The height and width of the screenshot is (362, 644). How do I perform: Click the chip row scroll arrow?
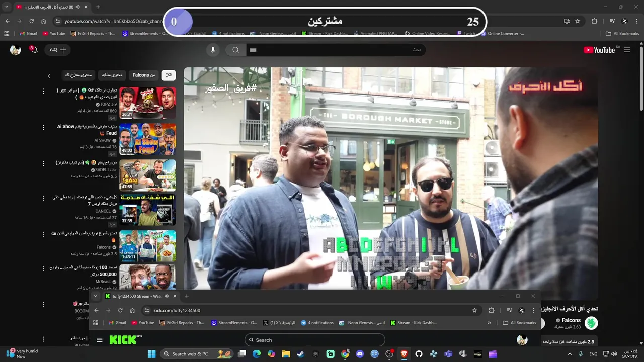pyautogui.click(x=49, y=76)
